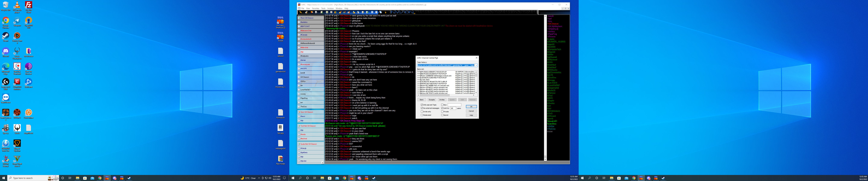Click the chat window vertical scrollbar
868x181 pixels.
545,88
